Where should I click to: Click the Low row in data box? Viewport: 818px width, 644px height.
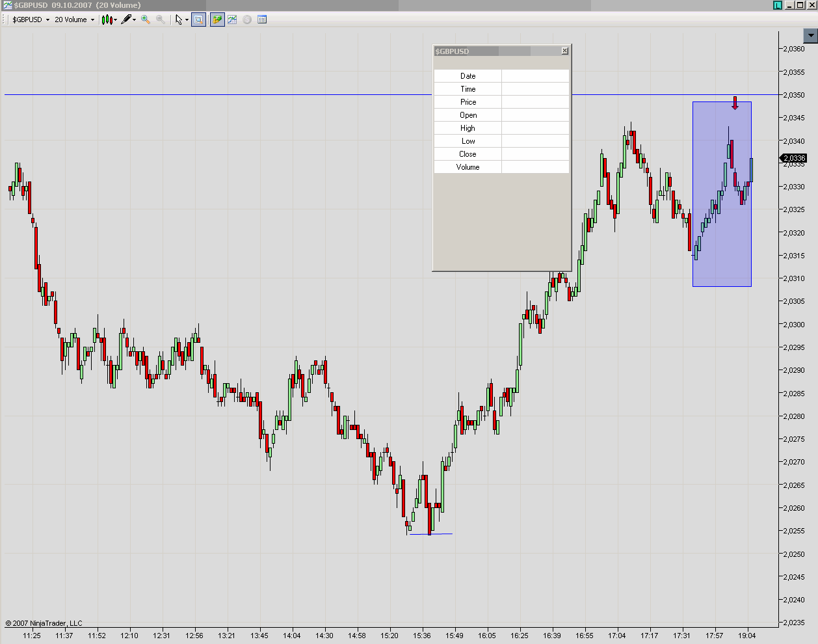501,141
